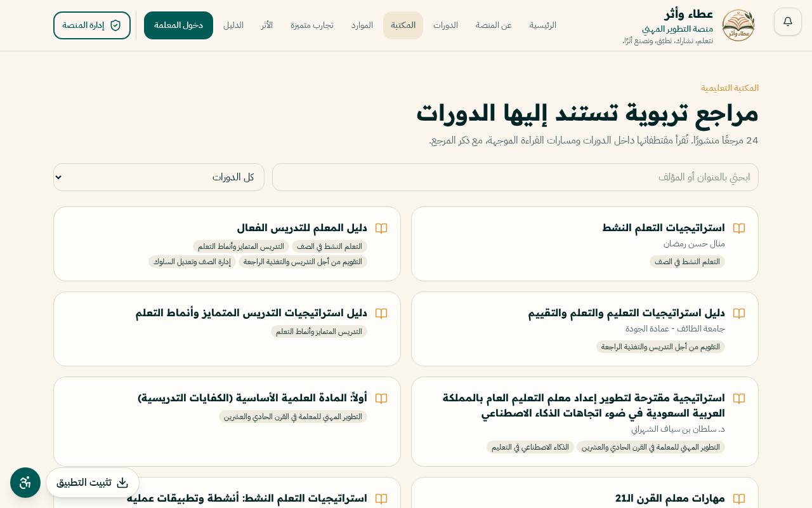This screenshot has height=508, width=812.
Task: Open أولاً: المادة العلمية الأساسية card title
Action: [252, 398]
